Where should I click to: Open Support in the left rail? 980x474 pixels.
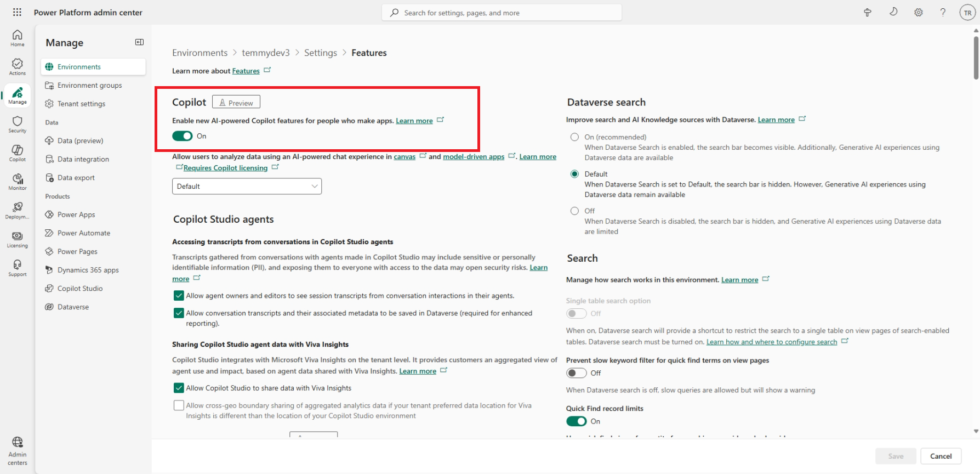(x=18, y=268)
